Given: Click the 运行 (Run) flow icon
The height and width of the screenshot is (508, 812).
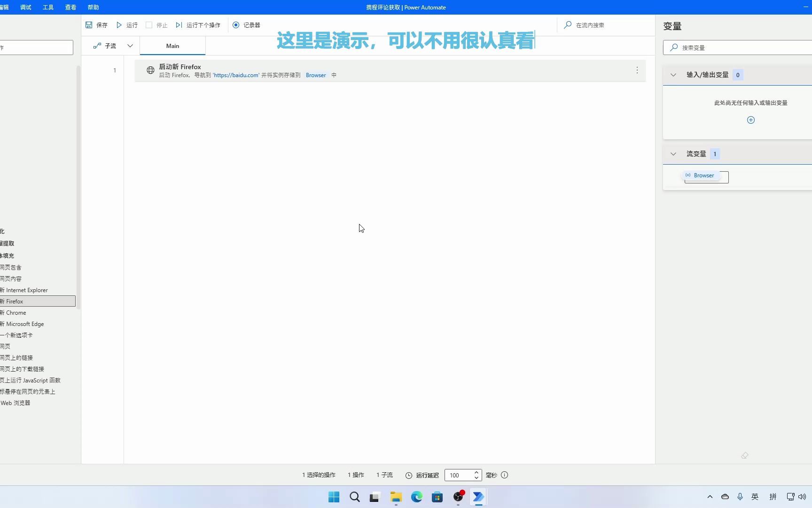Looking at the screenshot, I should (119, 25).
